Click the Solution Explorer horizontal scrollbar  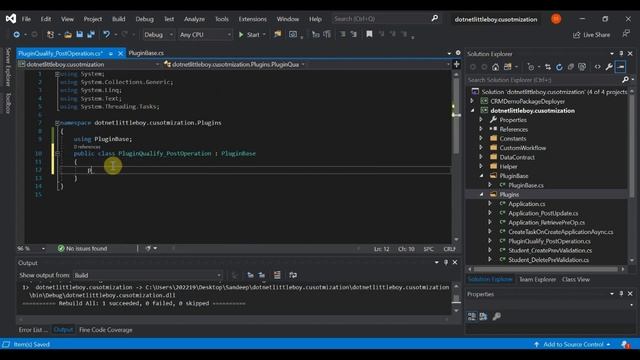[546, 269]
